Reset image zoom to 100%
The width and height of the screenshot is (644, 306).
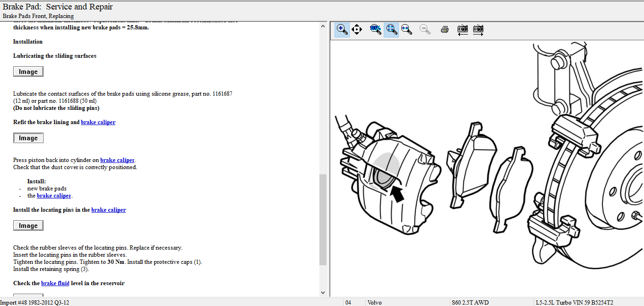(x=375, y=29)
